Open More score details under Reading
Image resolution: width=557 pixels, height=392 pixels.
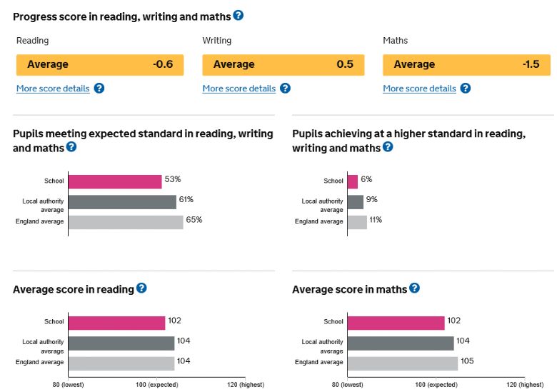coord(53,89)
